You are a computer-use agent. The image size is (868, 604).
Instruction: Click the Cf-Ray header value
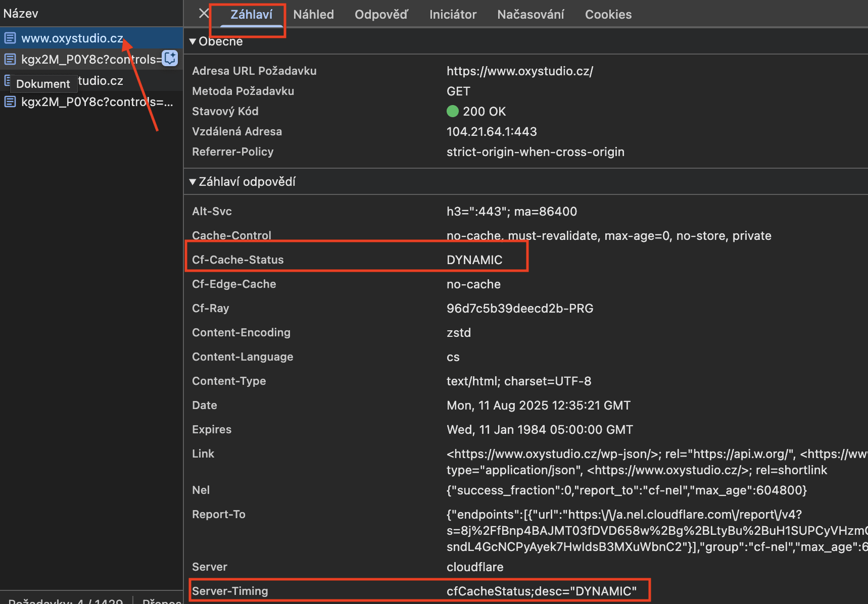click(x=520, y=309)
